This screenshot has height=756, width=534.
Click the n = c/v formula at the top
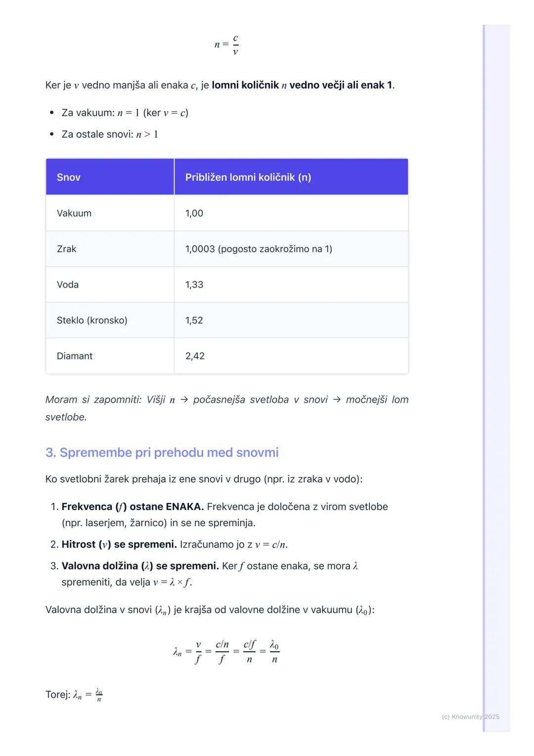(x=227, y=45)
